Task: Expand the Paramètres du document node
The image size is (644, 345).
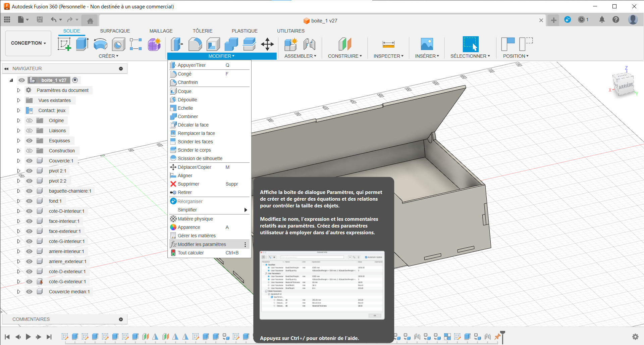Action: point(18,90)
